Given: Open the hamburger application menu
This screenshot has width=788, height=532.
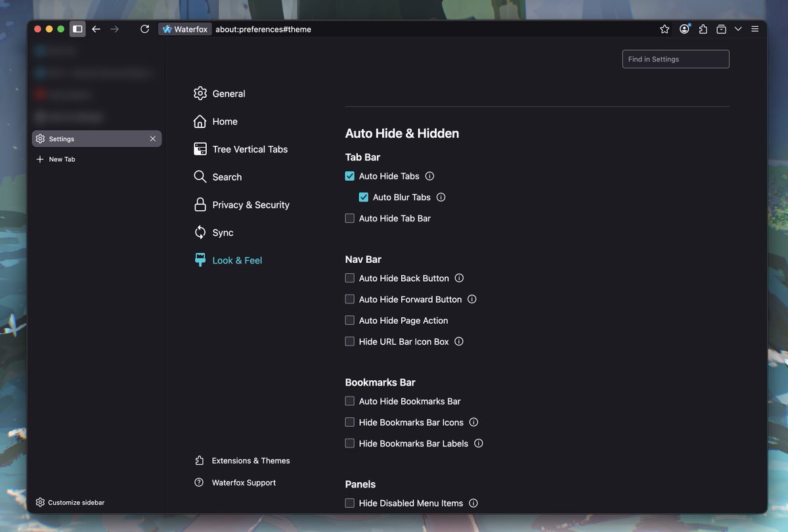Looking at the screenshot, I should [755, 29].
